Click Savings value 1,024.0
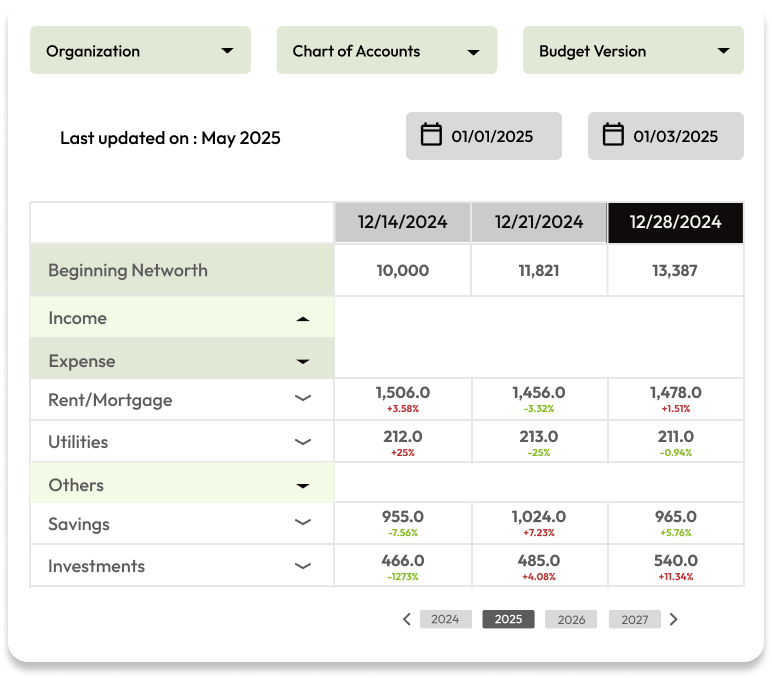Screen dimensions: 772x678 [x=539, y=517]
